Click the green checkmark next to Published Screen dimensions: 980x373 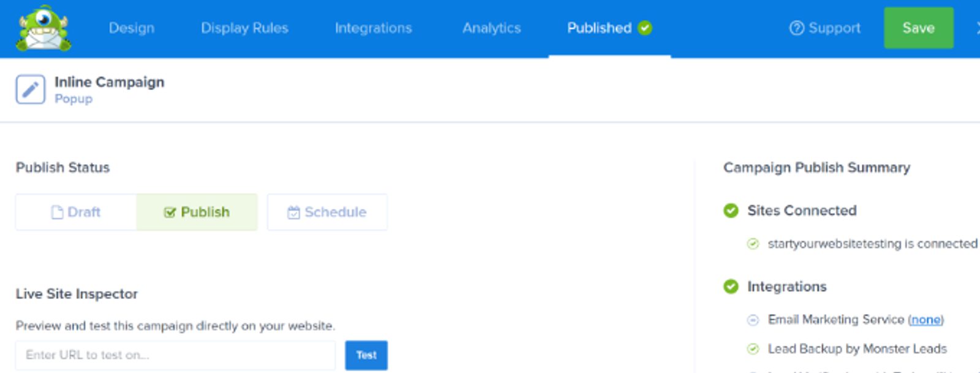coord(644,28)
